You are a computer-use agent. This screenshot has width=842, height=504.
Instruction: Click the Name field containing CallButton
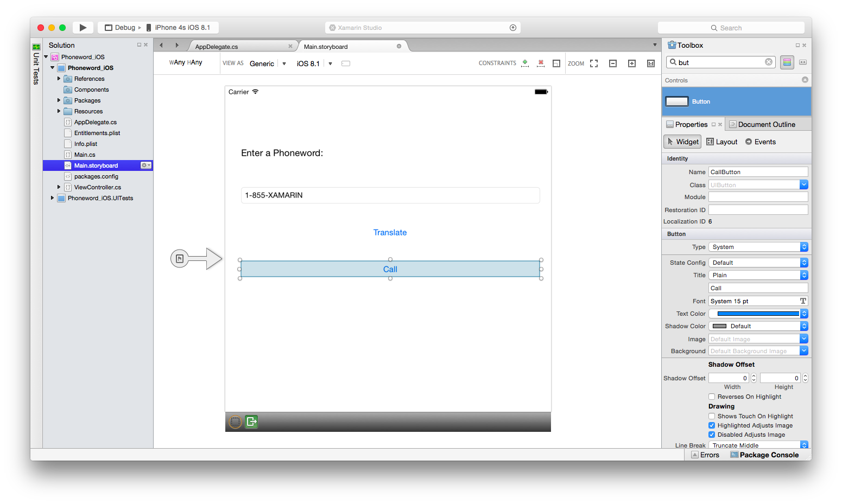[757, 172]
